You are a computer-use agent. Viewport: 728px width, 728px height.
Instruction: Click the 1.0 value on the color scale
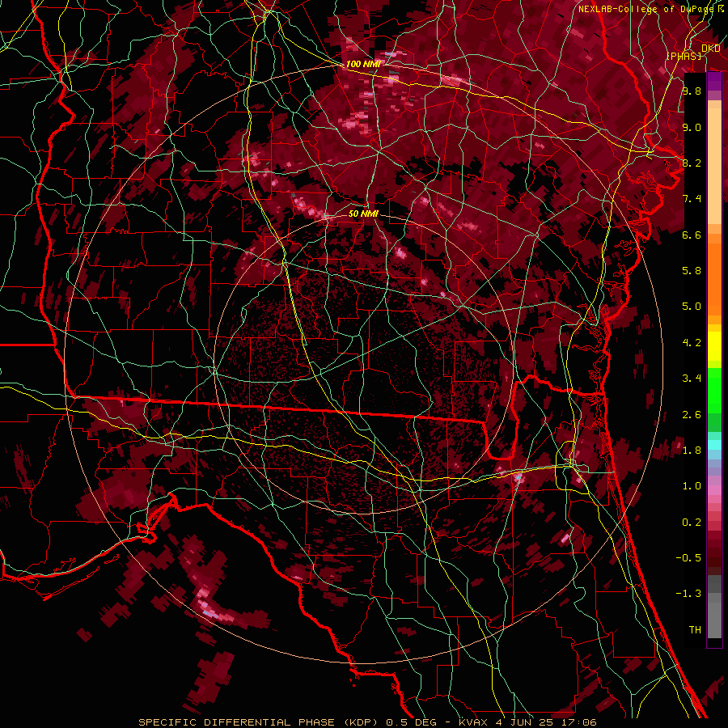click(x=692, y=486)
